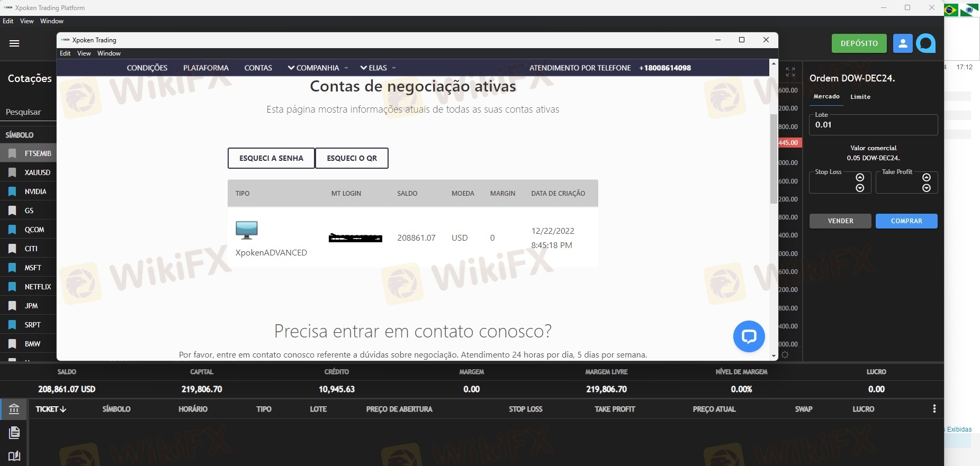Screen dimensions: 980x466
Task: Open the round support chat icon beside the profile icon
Action: click(926, 43)
